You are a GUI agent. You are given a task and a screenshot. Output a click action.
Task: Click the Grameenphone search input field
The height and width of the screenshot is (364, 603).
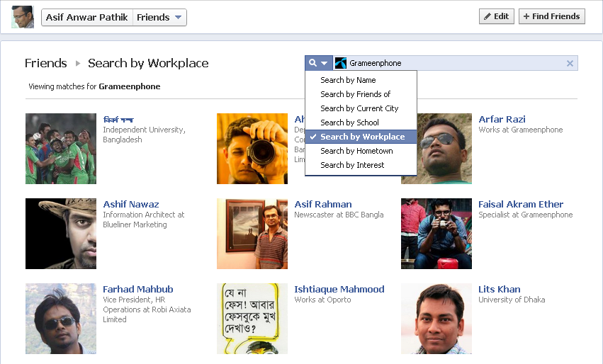click(456, 63)
